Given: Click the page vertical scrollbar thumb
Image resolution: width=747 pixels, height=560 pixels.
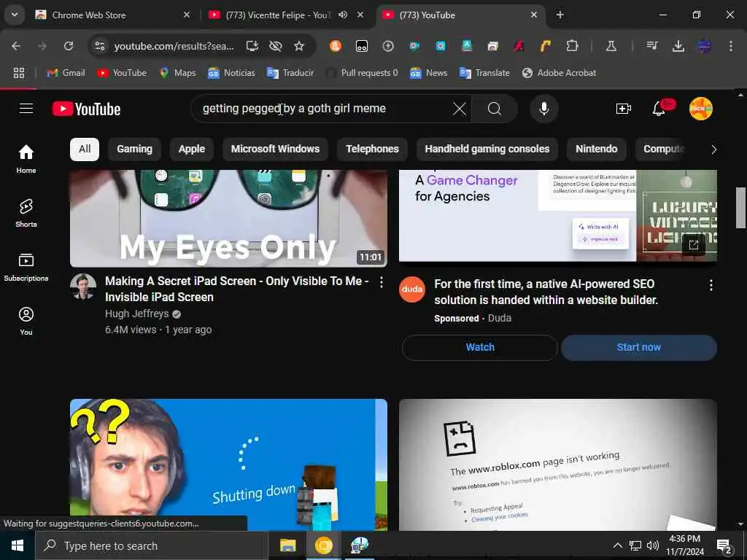Looking at the screenshot, I should [740, 208].
